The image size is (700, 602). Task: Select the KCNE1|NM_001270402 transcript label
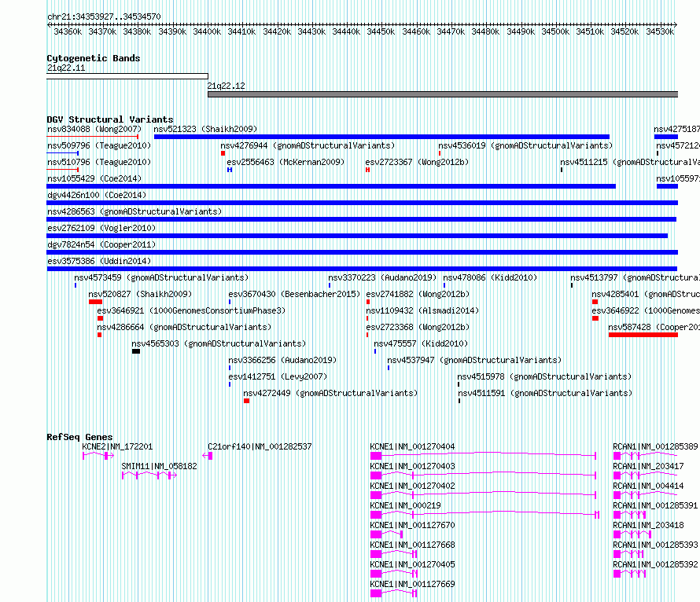412,486
